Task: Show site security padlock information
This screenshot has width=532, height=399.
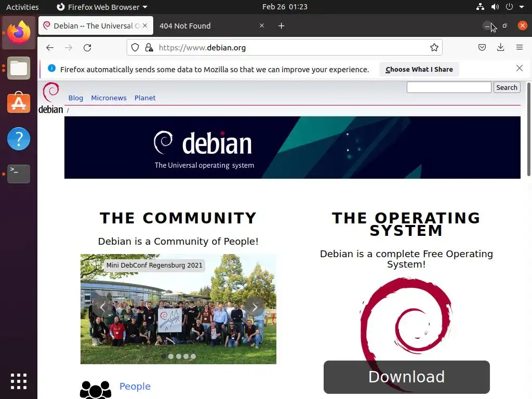Action: tap(149, 47)
